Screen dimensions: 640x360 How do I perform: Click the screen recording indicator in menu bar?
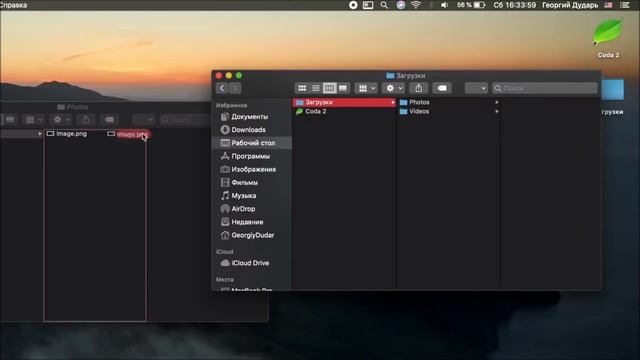pos(353,5)
